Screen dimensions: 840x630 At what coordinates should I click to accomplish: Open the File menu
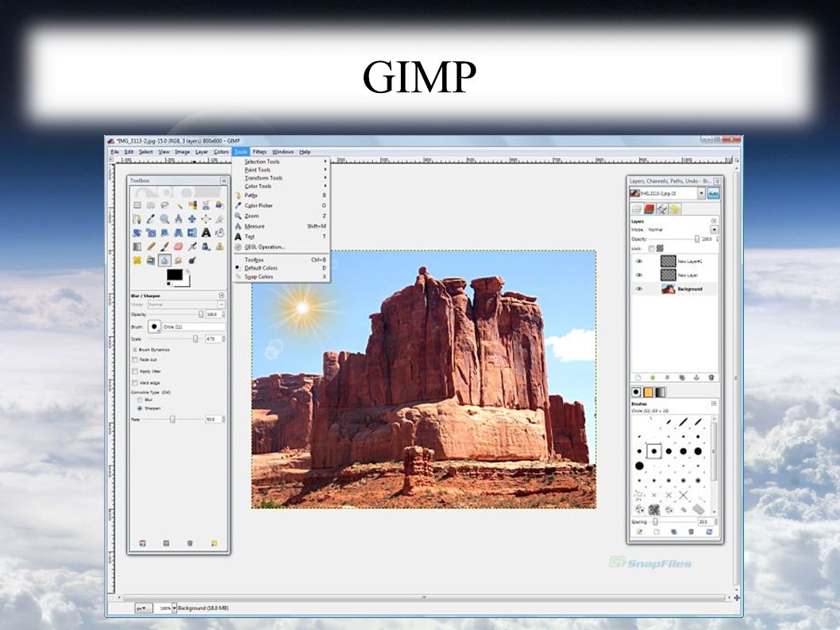pos(114,152)
